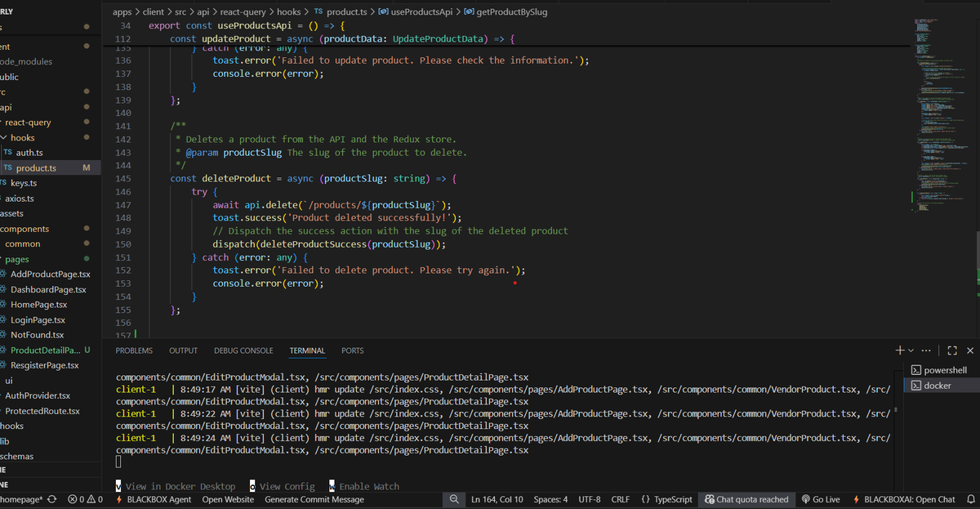Open the product.ts file in explorer

[37, 167]
